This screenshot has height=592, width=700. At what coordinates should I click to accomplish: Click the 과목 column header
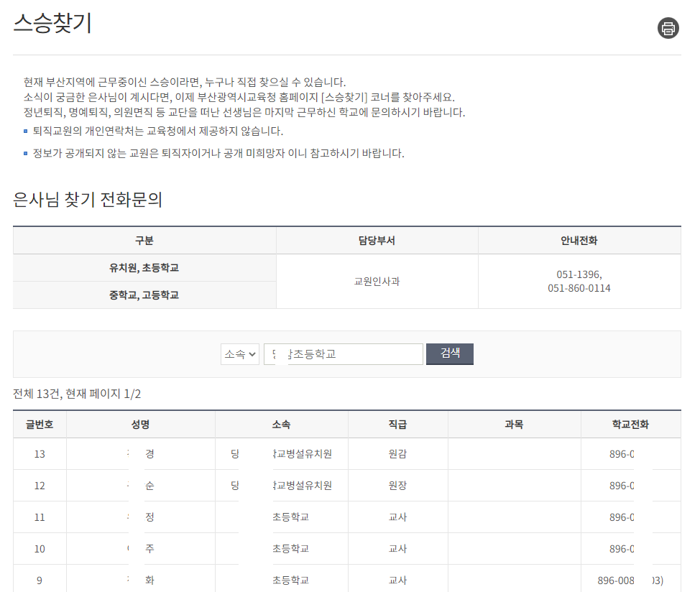point(515,425)
